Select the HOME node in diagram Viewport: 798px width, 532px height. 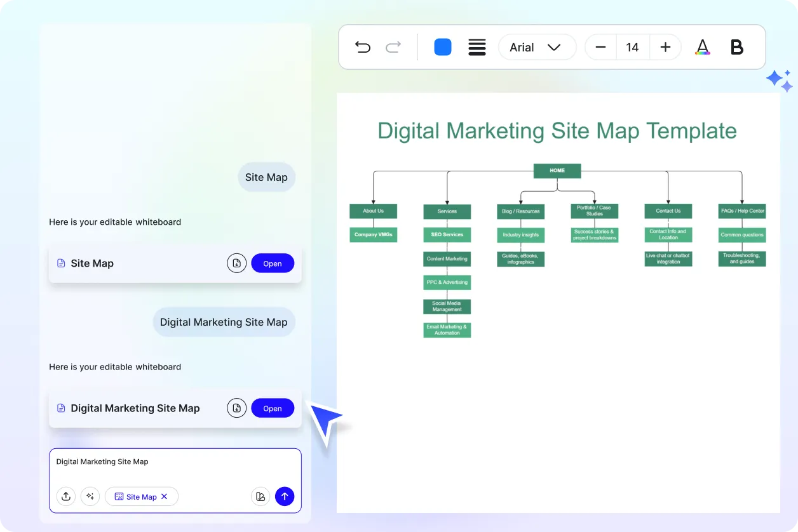pos(557,171)
